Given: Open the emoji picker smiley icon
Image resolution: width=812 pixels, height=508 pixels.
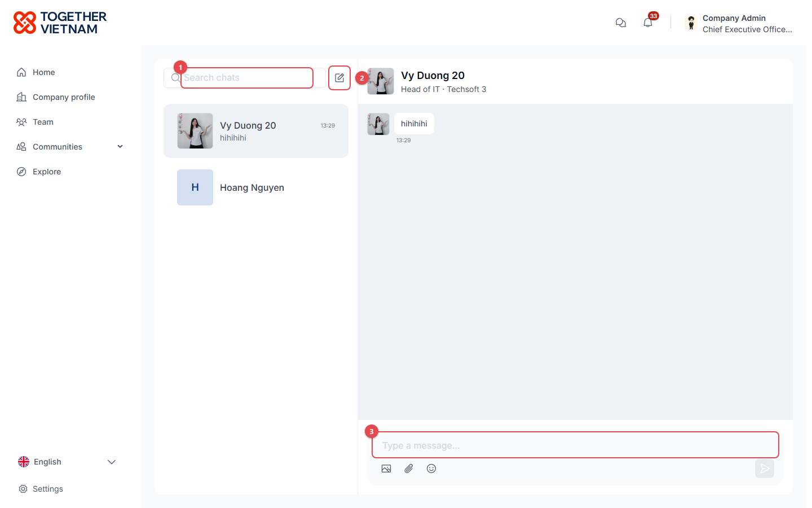Looking at the screenshot, I should coord(431,468).
